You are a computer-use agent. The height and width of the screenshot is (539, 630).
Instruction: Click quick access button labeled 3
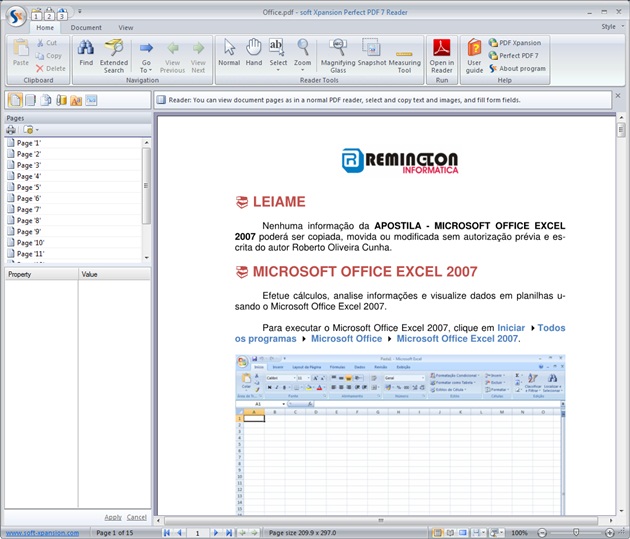62,14
